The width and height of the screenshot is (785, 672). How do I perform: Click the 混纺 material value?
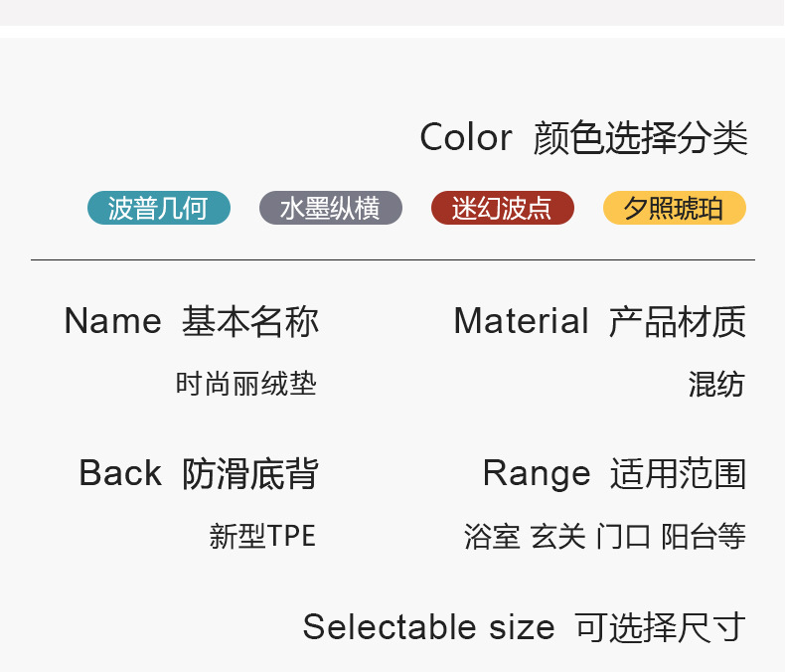(716, 384)
